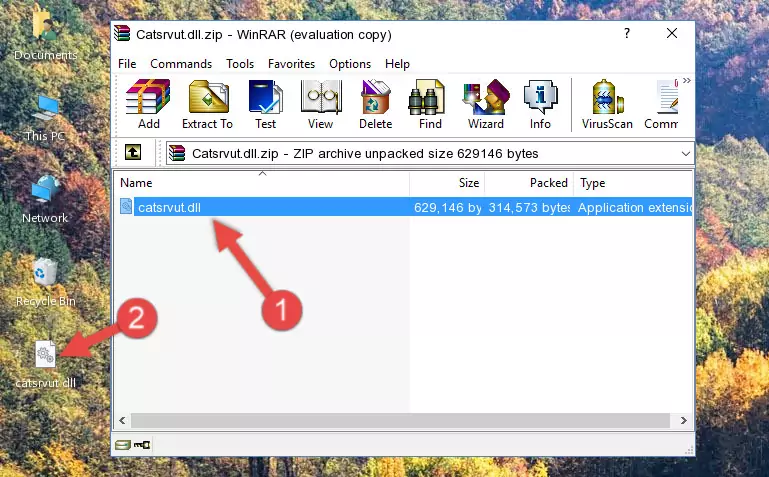This screenshot has height=477, width=769.
Task: Open the Options menu
Action: 350,64
